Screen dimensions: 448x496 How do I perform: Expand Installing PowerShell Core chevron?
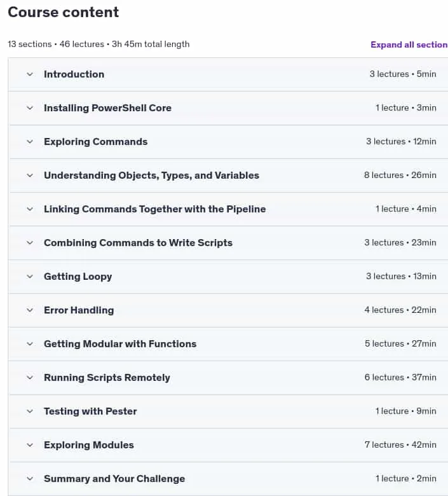(30, 108)
